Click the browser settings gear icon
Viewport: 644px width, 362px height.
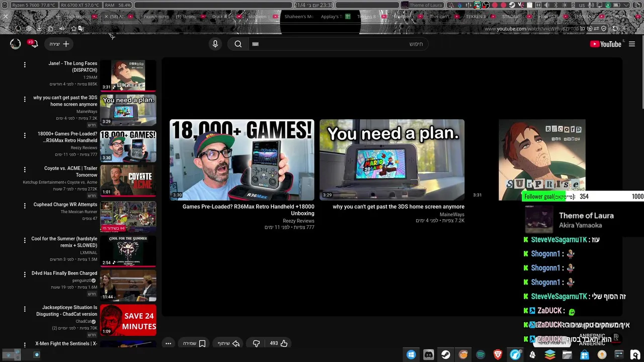coord(29,29)
